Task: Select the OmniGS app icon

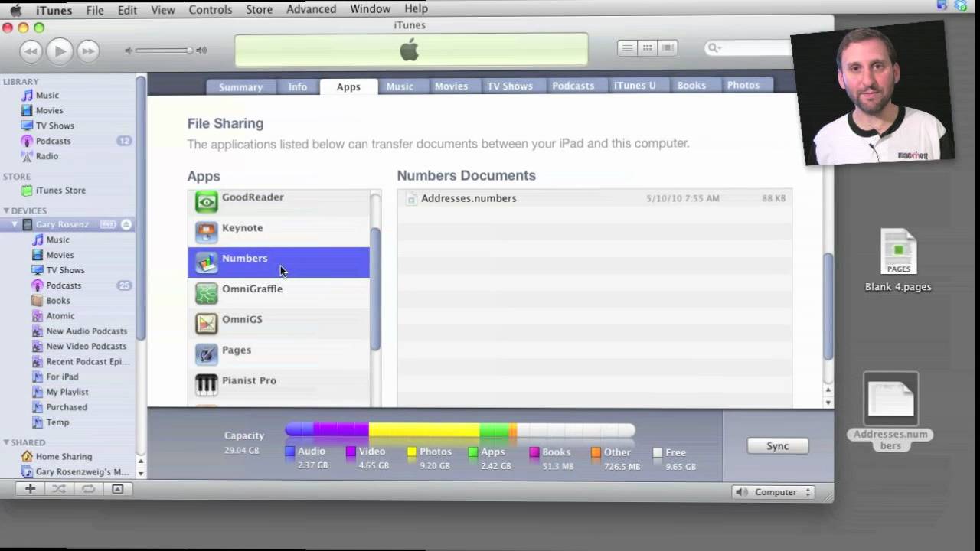Action: tap(206, 324)
